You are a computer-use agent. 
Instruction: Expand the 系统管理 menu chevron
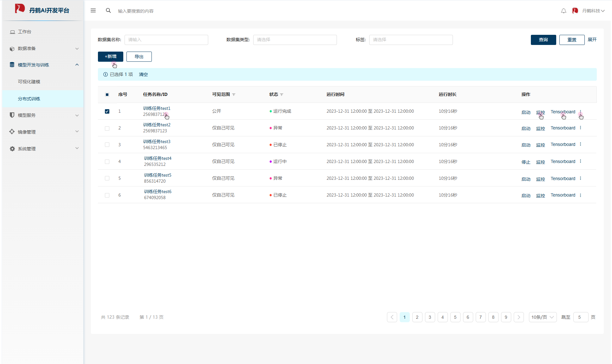77,148
